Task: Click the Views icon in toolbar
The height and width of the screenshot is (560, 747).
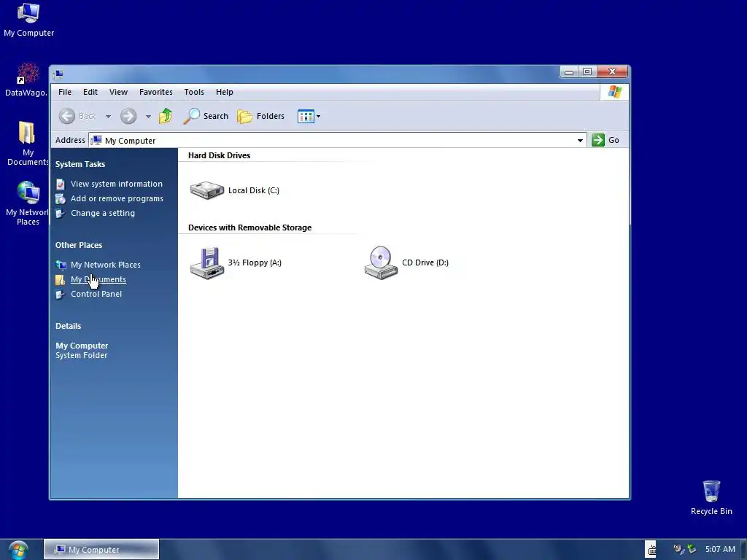Action: pos(306,116)
